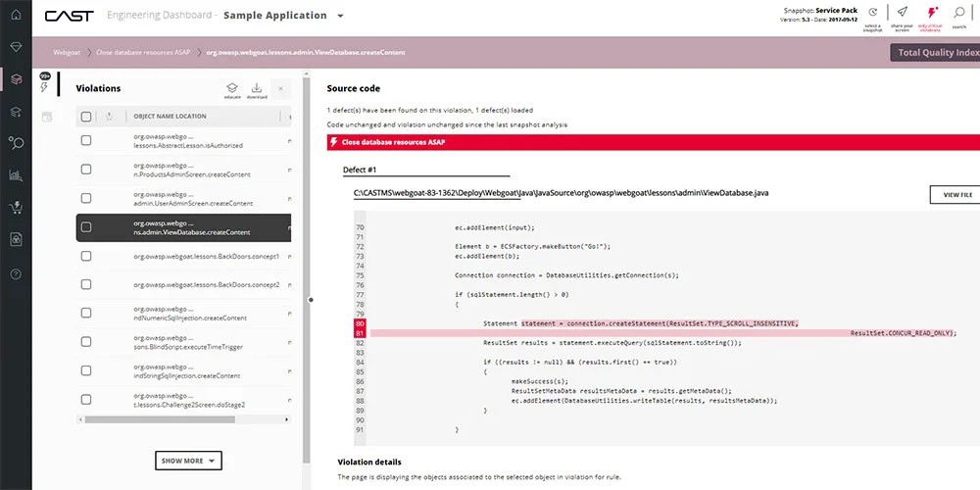The height and width of the screenshot is (490, 980).
Task: Toggle 'only critical violations' lightning icon
Action: pos(931,12)
